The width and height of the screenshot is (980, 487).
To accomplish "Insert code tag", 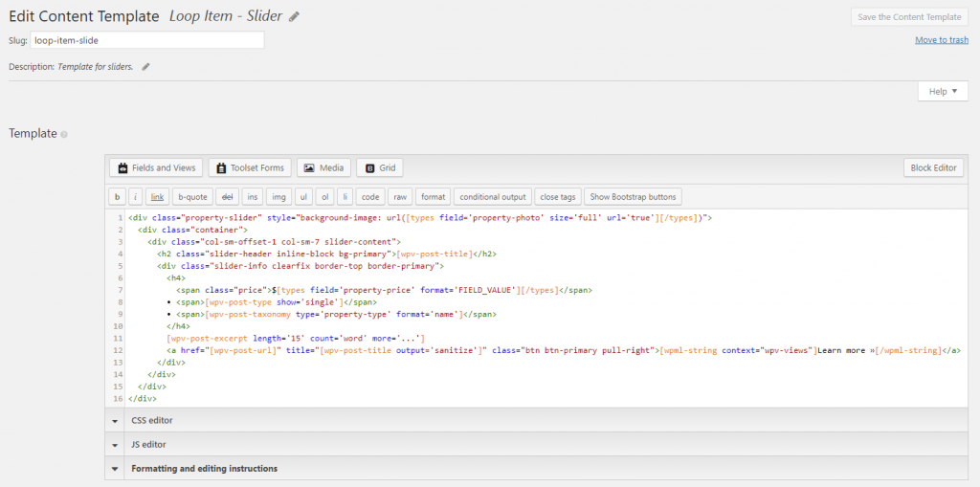I will point(370,196).
